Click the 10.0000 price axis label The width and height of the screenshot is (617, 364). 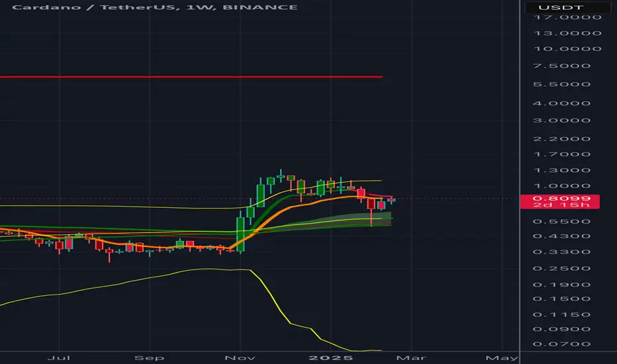(567, 49)
